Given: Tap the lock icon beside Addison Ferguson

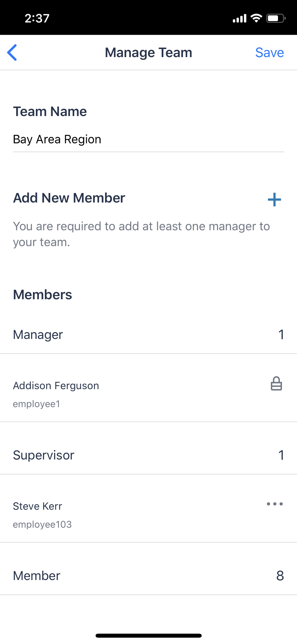Looking at the screenshot, I should pyautogui.click(x=276, y=384).
